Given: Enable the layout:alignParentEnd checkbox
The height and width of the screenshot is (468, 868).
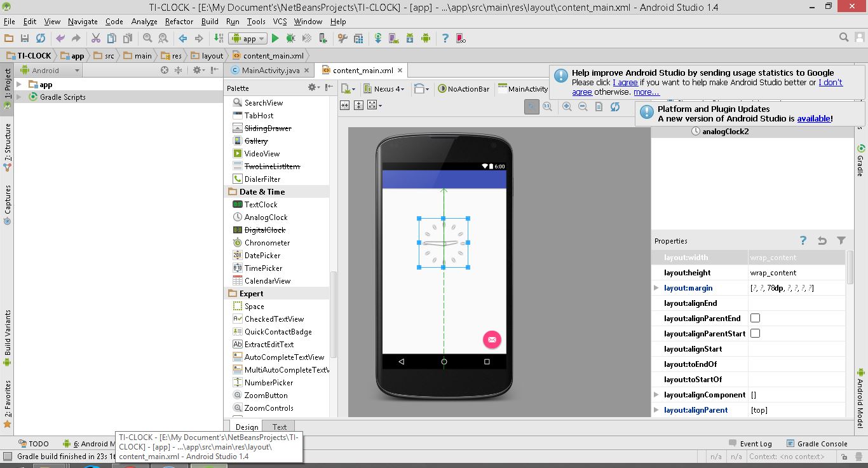Looking at the screenshot, I should pos(755,319).
